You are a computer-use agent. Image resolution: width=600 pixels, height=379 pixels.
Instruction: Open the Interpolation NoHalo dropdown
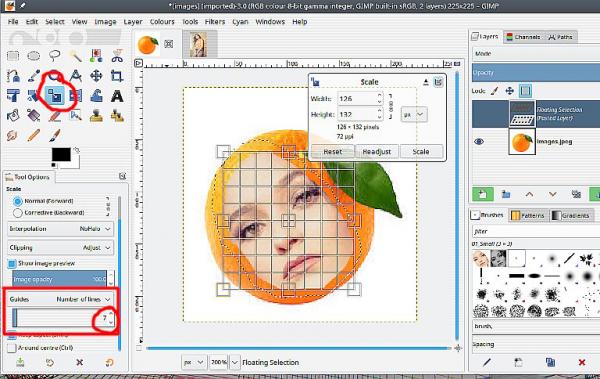point(61,229)
